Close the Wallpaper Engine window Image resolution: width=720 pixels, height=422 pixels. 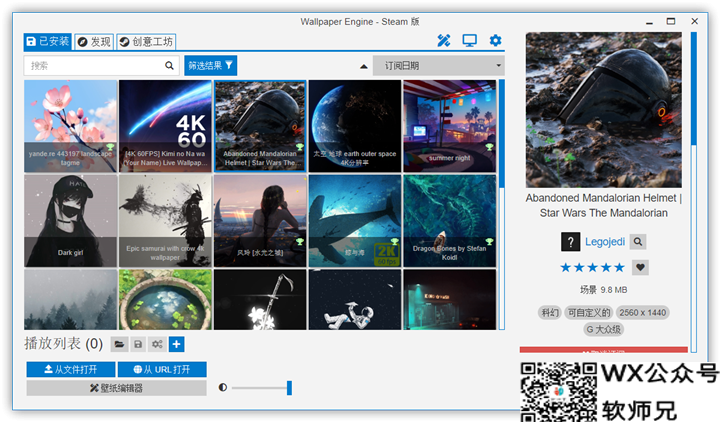point(694,21)
